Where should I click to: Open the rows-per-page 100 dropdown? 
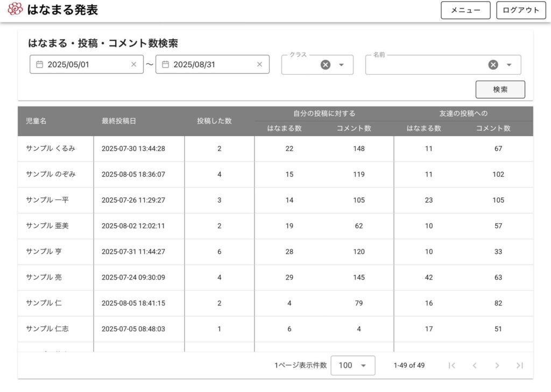point(353,366)
